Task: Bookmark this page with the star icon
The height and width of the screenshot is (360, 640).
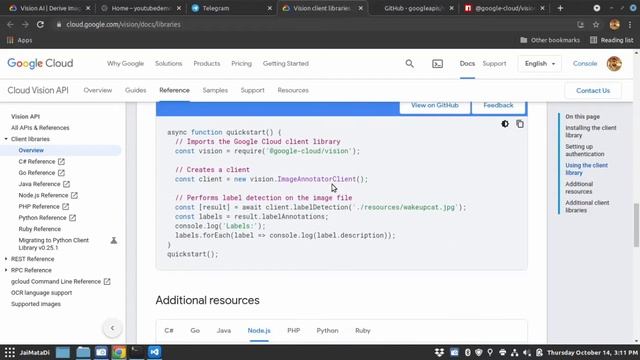Action: (596, 24)
